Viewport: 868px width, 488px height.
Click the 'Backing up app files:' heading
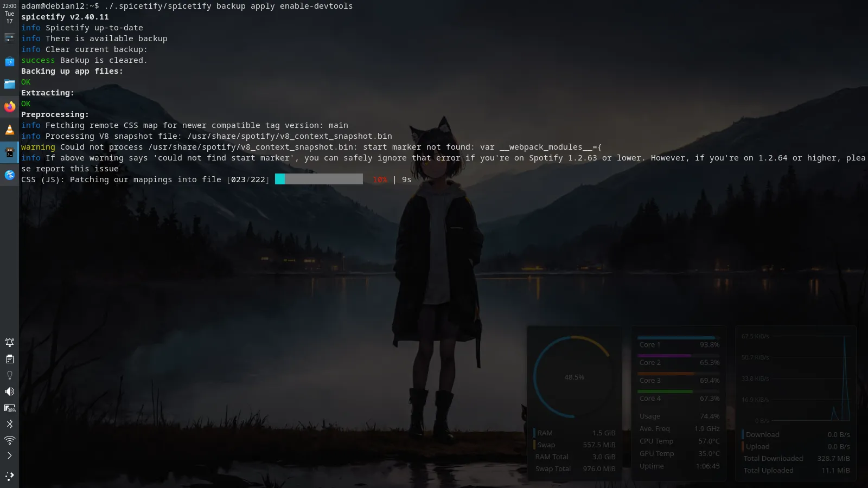[72, 71]
